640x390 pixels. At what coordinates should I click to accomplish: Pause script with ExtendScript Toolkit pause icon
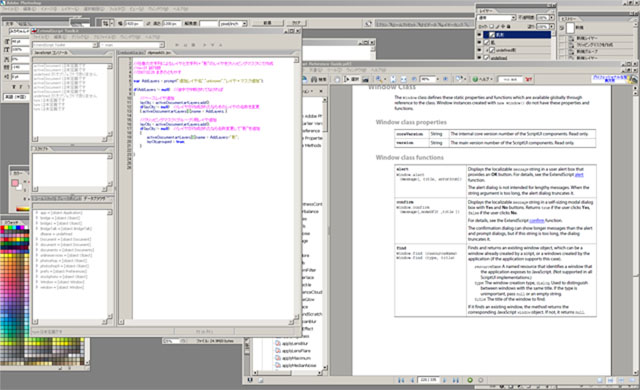click(x=185, y=45)
